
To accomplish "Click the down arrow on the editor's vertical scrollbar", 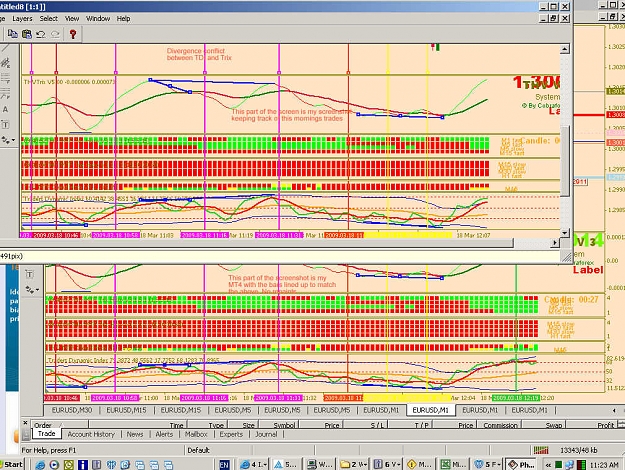I will click(564, 232).
